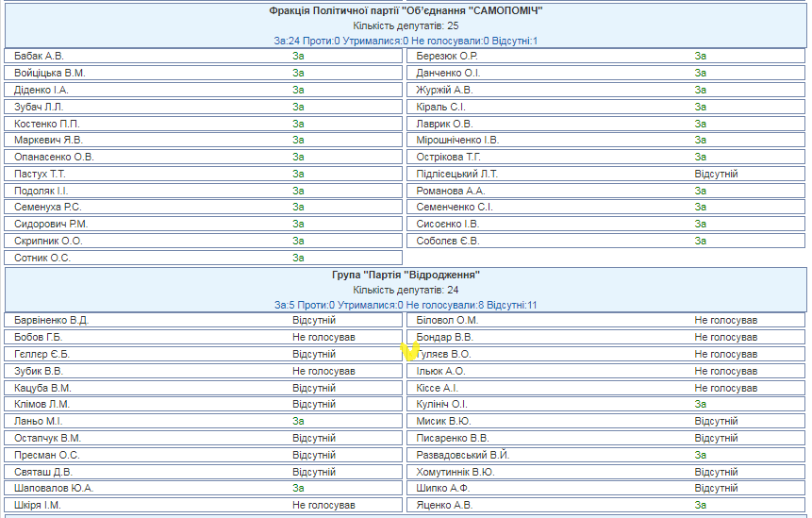Click the name Яценко А.В.
Screen dimensions: 812x518
[x=444, y=505]
